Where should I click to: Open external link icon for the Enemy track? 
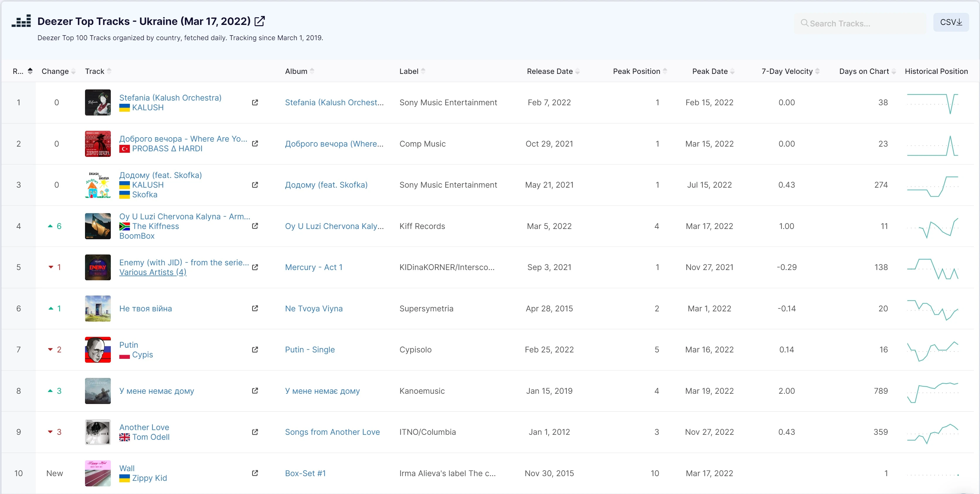click(255, 267)
